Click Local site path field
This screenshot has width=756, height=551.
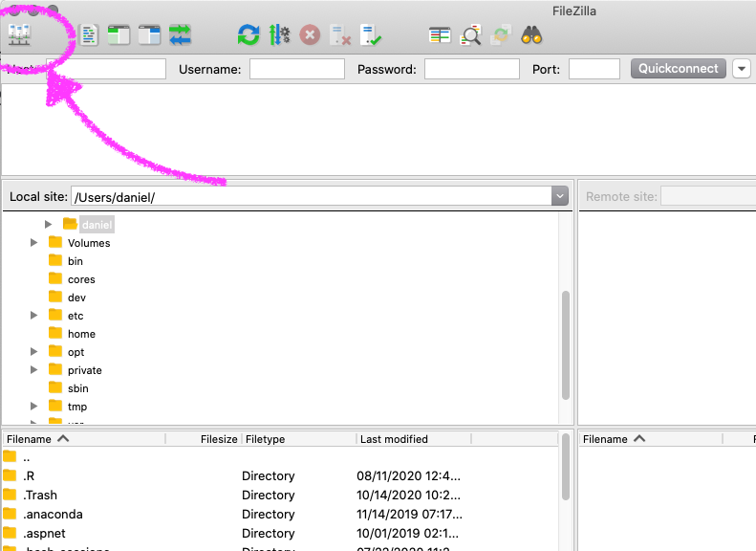[312, 196]
